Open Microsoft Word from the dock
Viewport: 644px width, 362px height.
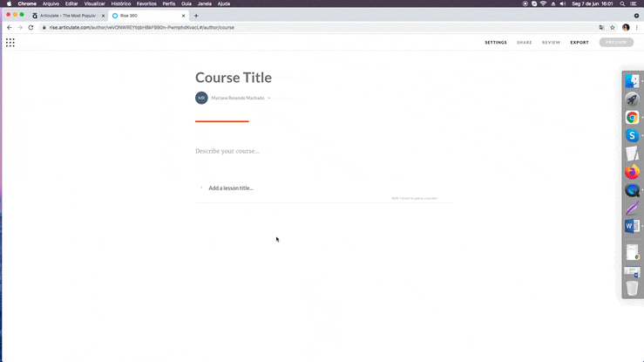pos(632,226)
